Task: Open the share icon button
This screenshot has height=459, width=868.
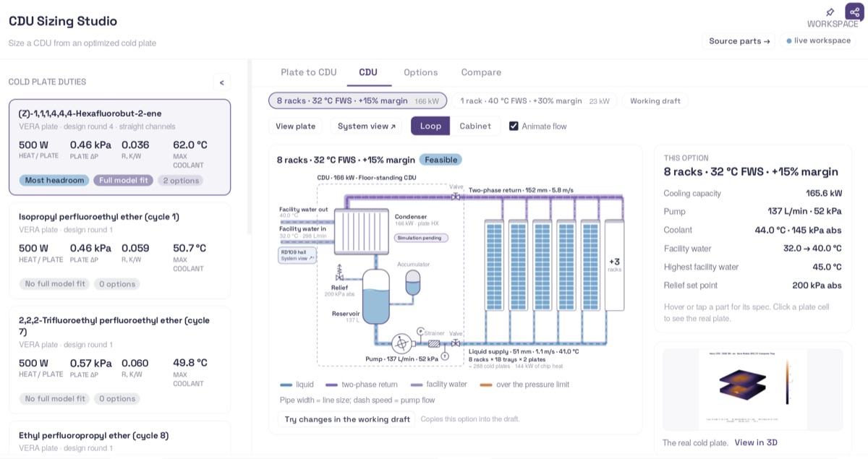Action: click(854, 12)
